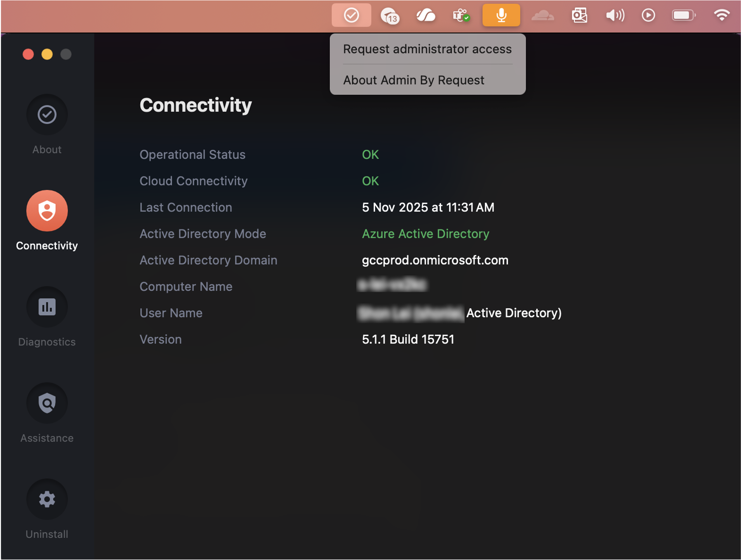Viewport: 741px width, 560px height.
Task: Open Microsoft Teams status icon
Action: pyautogui.click(x=461, y=15)
